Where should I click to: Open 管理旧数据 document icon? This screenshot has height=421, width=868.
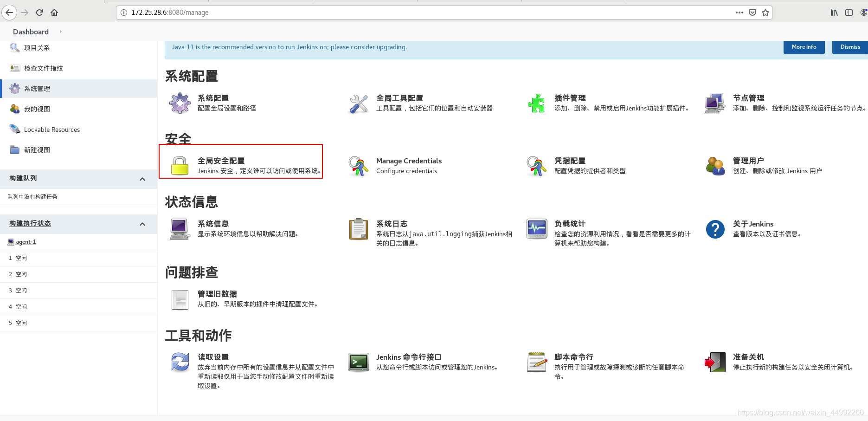[180, 299]
